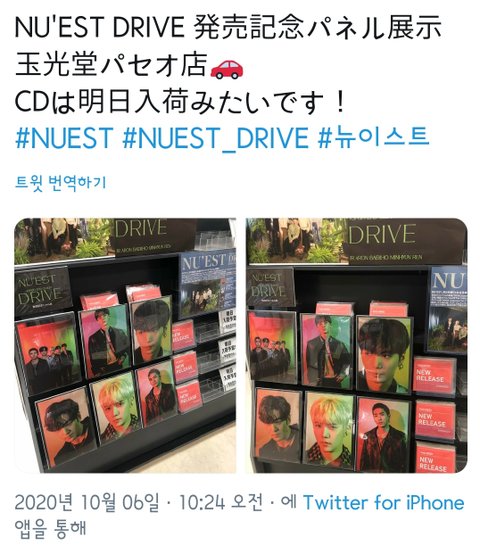
Task: Open the #NUEST hashtag
Action: [64, 137]
